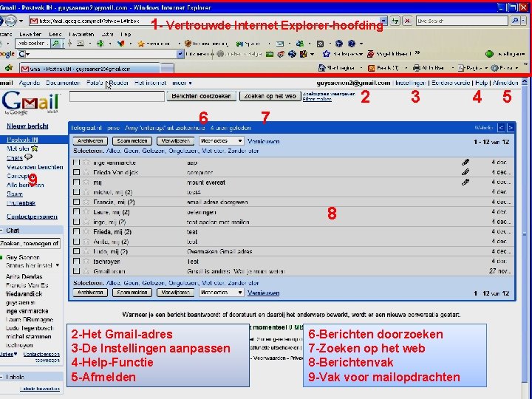Click the Zoeken op het web button
The image size is (532, 399).
pyautogui.click(x=270, y=96)
